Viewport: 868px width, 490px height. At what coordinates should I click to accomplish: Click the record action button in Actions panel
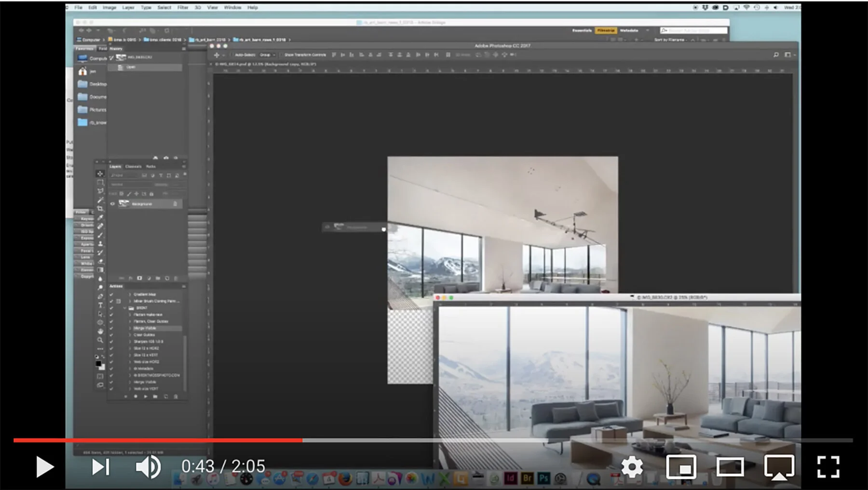(x=136, y=397)
